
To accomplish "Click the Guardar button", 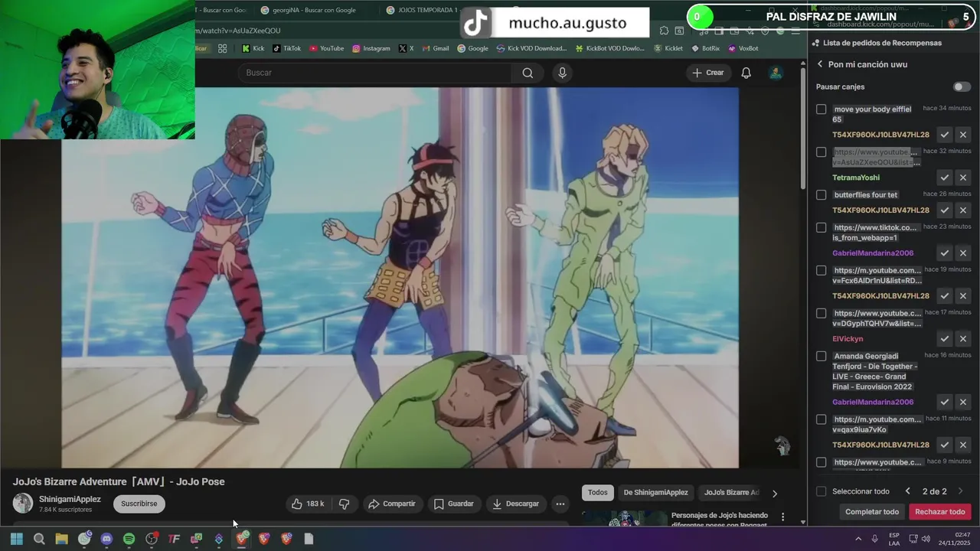I will click(453, 504).
